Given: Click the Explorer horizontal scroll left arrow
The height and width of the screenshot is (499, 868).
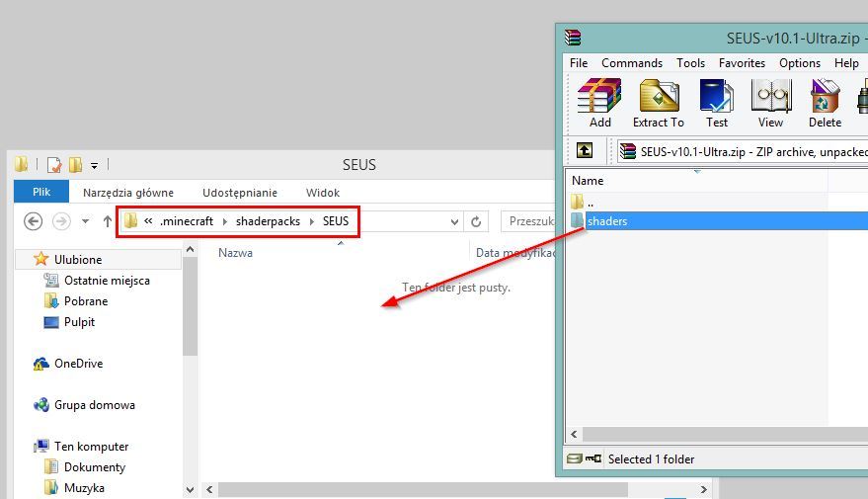Looking at the screenshot, I should [209, 489].
